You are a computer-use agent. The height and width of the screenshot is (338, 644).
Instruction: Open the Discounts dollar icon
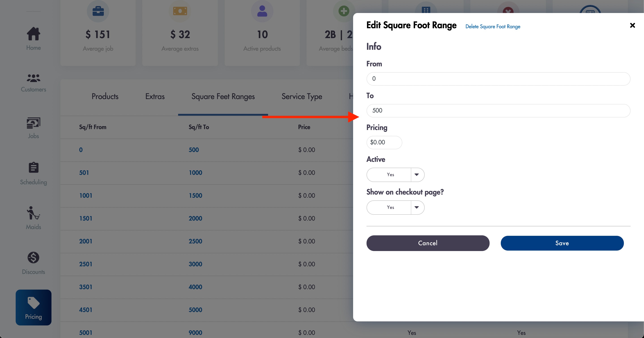34,257
